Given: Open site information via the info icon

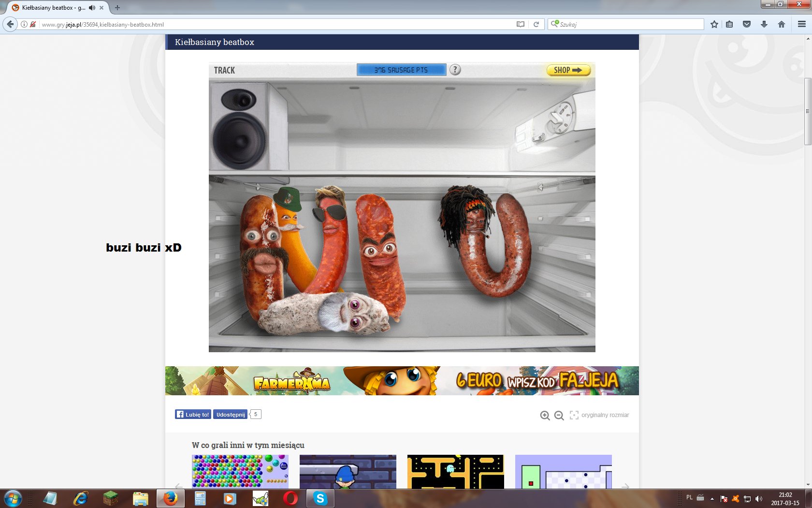Looking at the screenshot, I should [24, 24].
